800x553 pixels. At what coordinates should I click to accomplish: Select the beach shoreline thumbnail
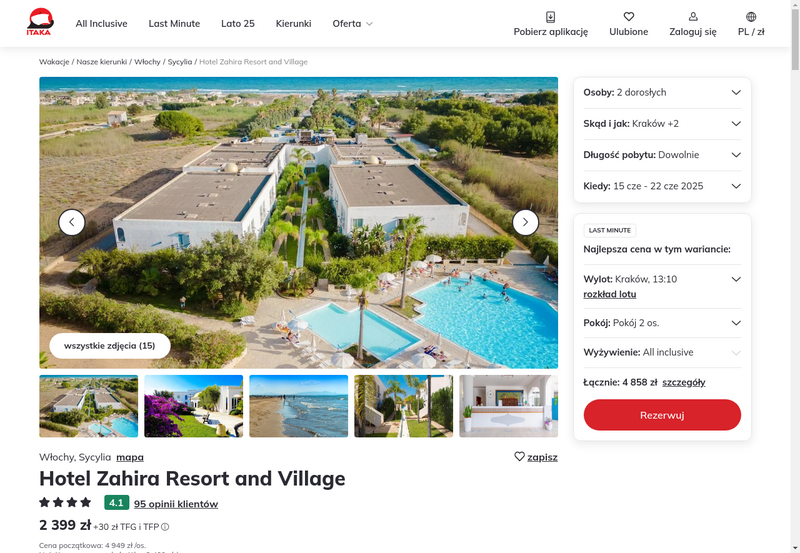298,406
